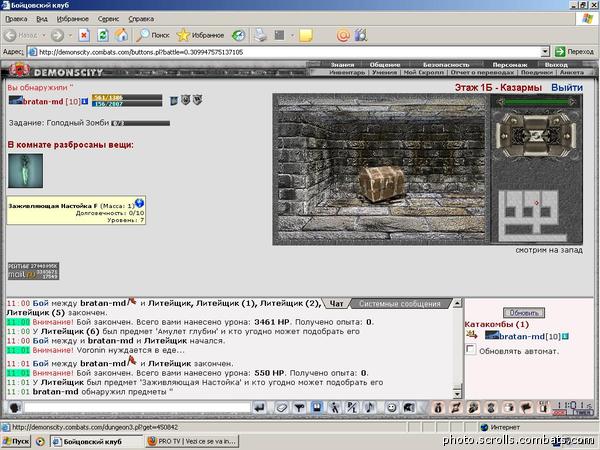Click the Назад back button
Viewport: 600px width, 450px height.
click(21, 35)
